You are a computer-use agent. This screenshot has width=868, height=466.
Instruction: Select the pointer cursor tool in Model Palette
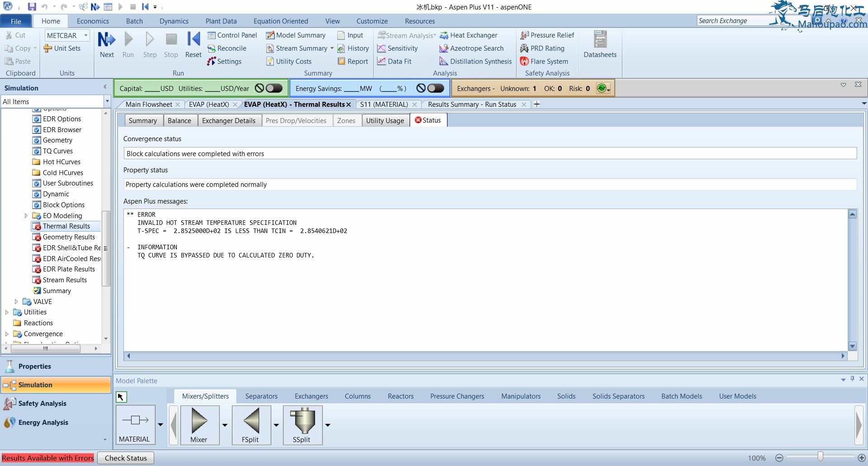[121, 397]
